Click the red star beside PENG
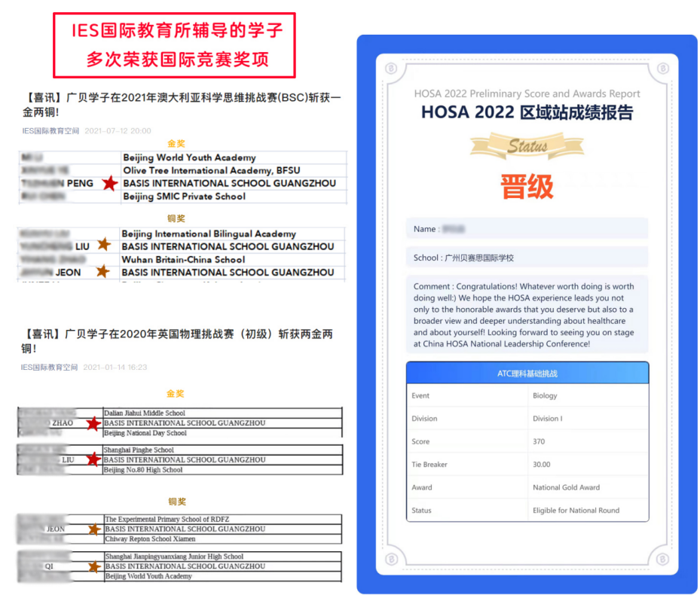Screen dimensions: 700x598 110,183
